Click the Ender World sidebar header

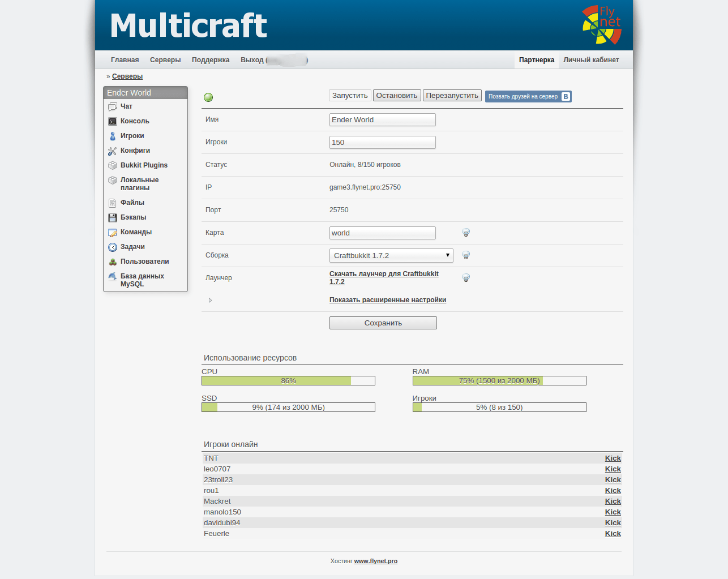pyautogui.click(x=145, y=93)
